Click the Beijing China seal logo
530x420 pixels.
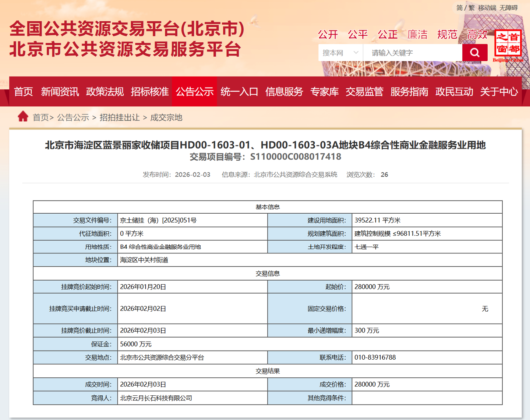(508, 46)
